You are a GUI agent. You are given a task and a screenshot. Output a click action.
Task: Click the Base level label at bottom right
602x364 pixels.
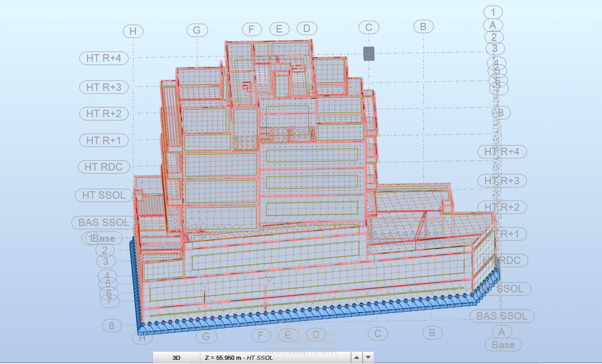[502, 345]
